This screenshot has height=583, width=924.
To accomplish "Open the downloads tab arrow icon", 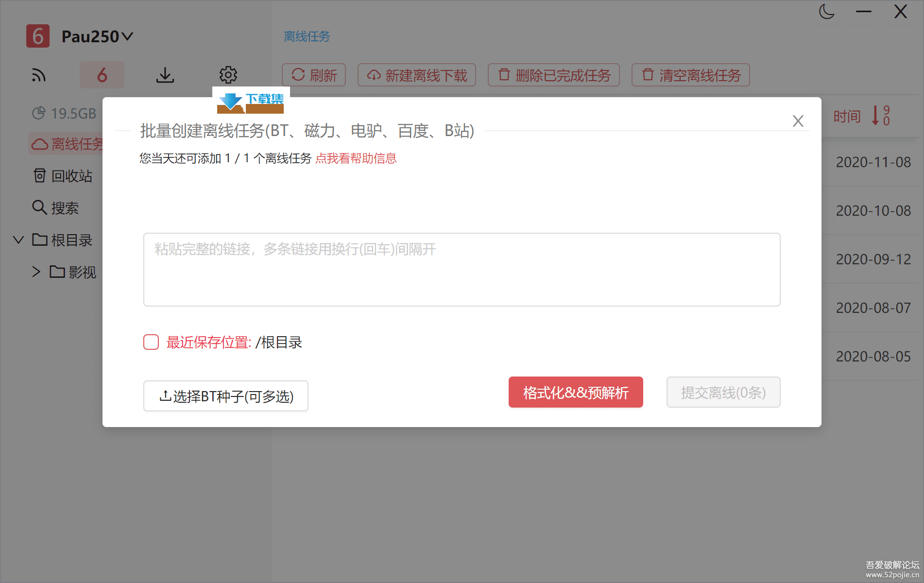I will pyautogui.click(x=165, y=75).
